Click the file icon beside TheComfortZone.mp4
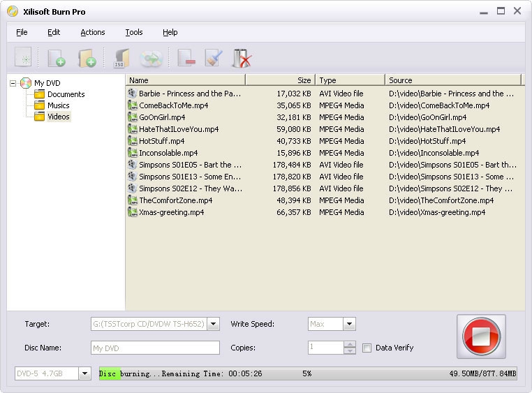The image size is (532, 393). pyautogui.click(x=133, y=200)
